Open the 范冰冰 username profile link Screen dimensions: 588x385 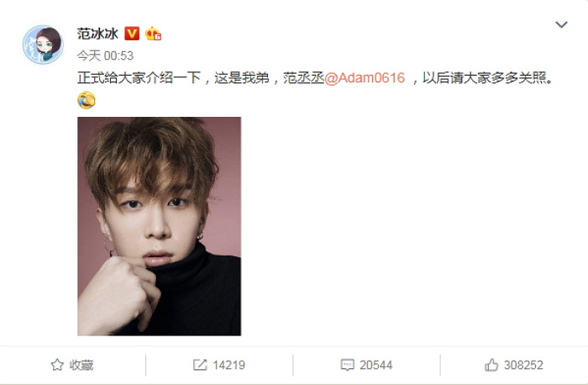tap(97, 34)
